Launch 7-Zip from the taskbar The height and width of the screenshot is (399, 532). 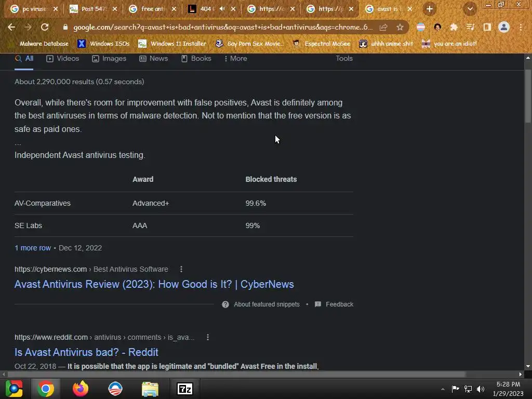click(x=185, y=389)
